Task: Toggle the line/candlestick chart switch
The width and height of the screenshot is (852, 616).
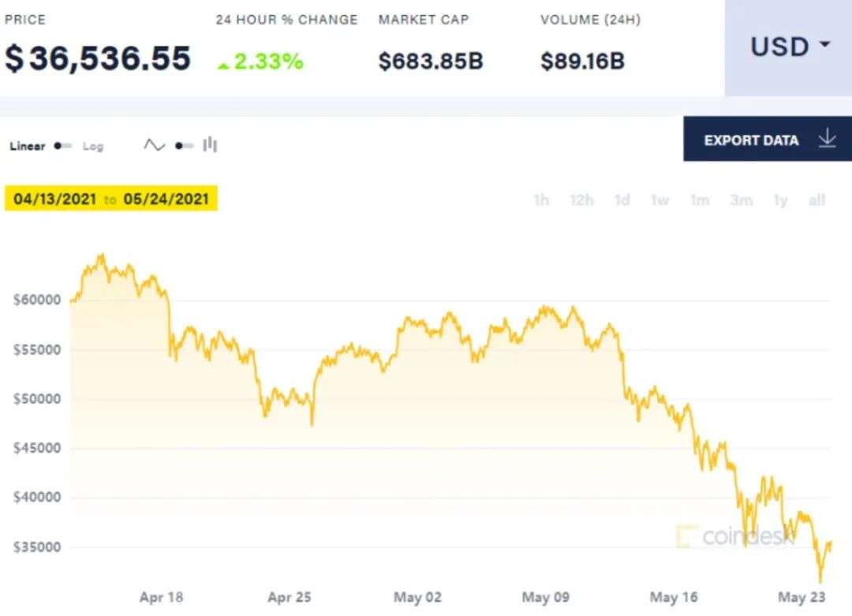Action: (184, 146)
